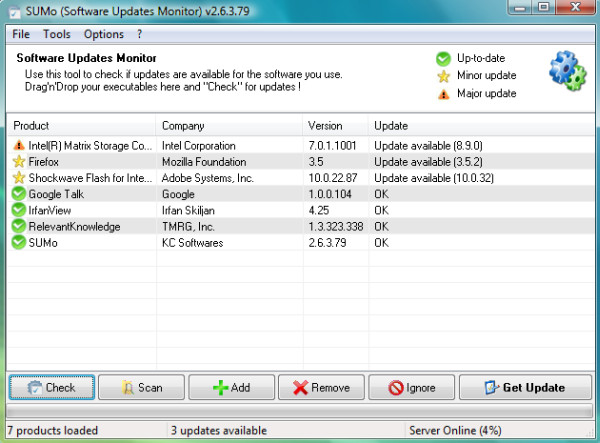
Task: Click the 3 updates available status text
Action: pyautogui.click(x=219, y=430)
